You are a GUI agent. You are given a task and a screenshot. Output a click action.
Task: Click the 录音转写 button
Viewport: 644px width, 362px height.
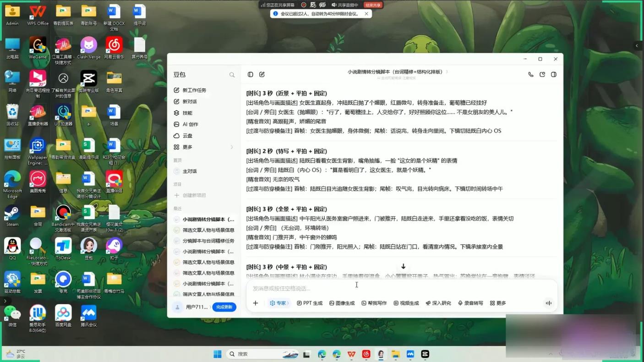click(470, 303)
